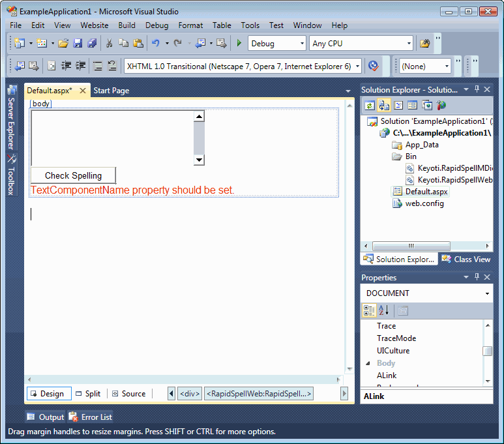Viewport: 504px width, 444px height.
Task: Click the Navigate Backward icon
Action: pos(201,43)
